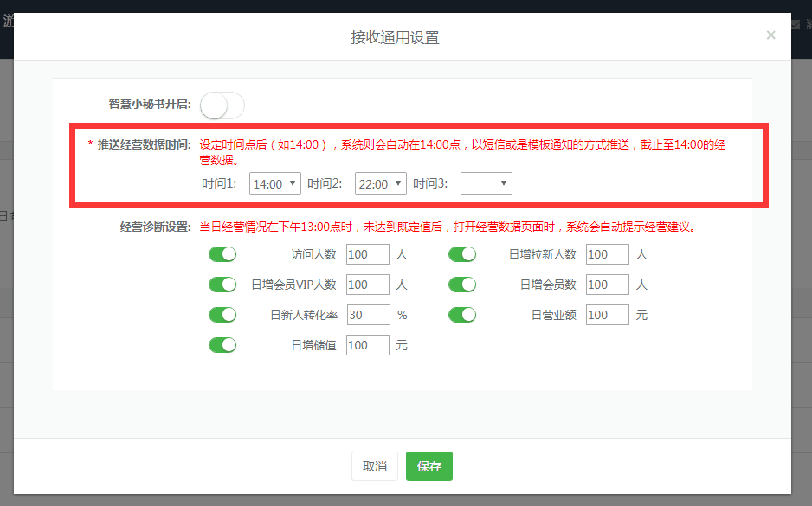Focus the 日营业额 amount field
Viewport: 812px width, 506px height.
click(607, 315)
